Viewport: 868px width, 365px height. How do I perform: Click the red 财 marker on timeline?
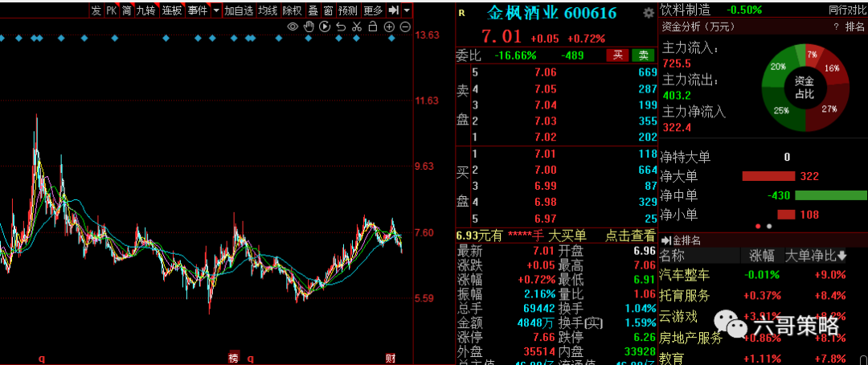[x=391, y=359]
